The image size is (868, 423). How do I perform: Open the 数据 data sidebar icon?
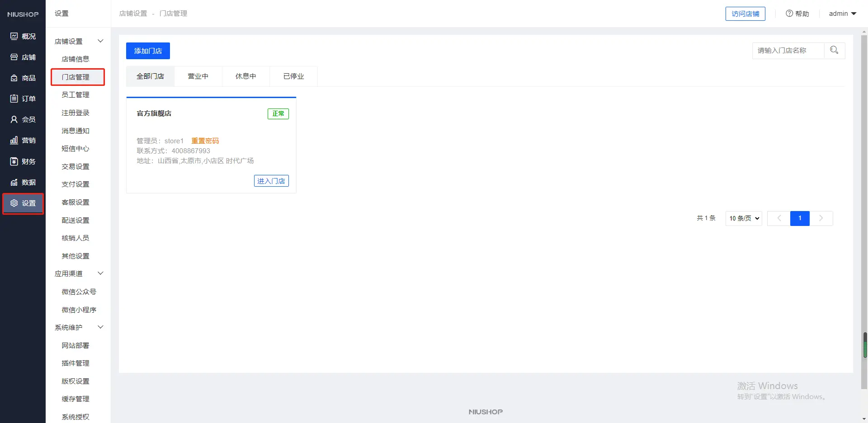pyautogui.click(x=14, y=183)
